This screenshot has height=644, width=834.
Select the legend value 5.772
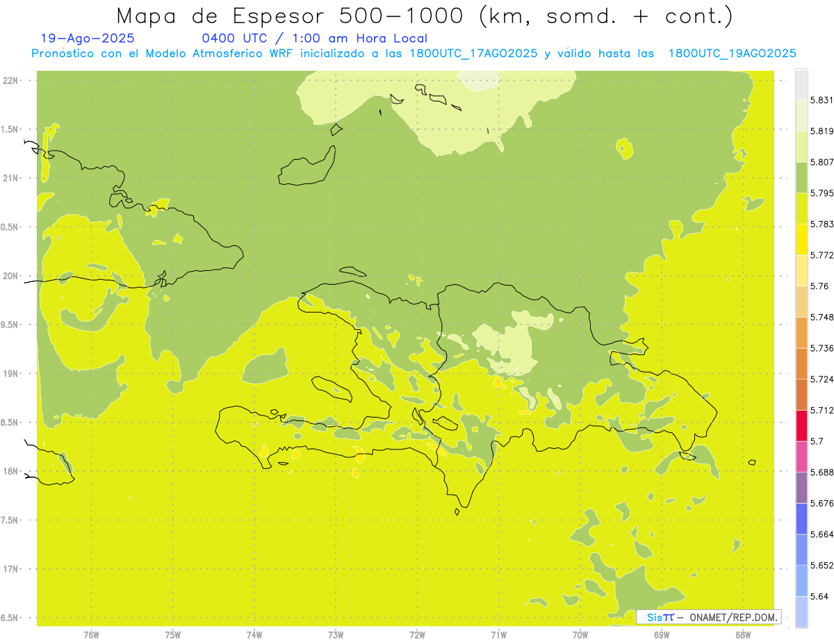click(821, 255)
